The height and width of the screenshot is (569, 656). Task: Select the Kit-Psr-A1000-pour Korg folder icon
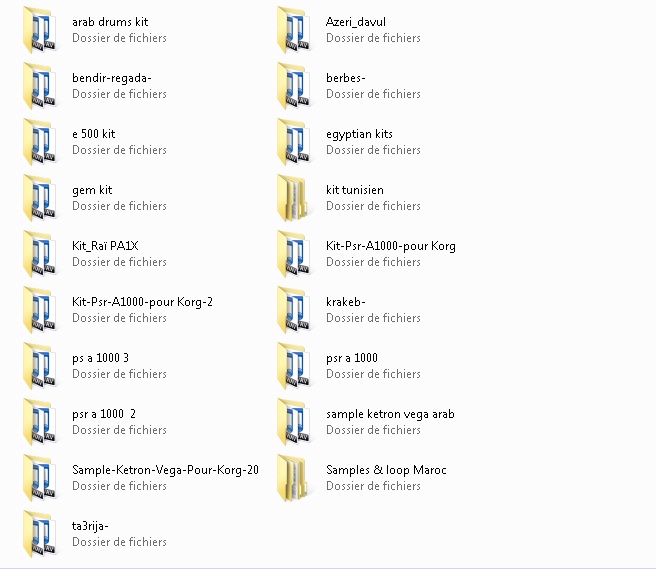click(294, 254)
